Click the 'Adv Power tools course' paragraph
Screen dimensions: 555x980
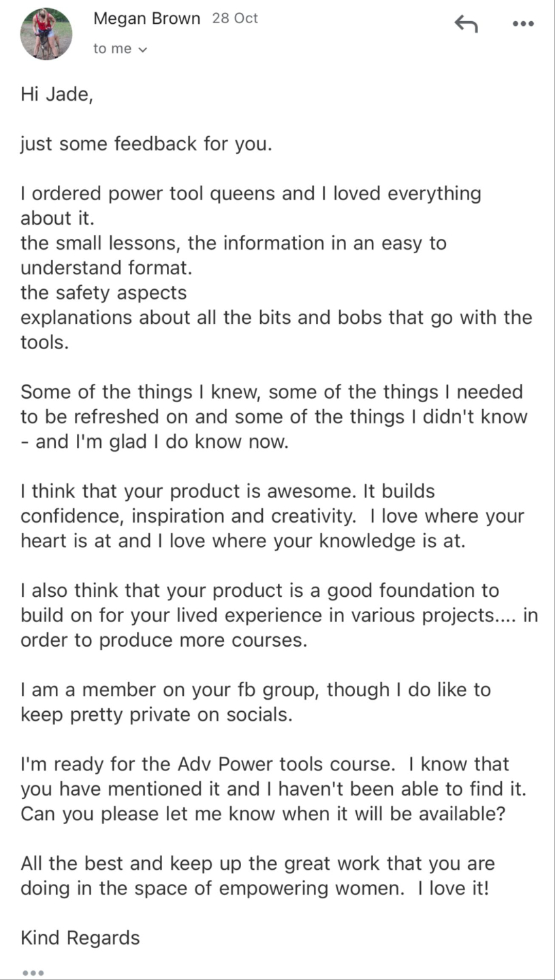(272, 789)
